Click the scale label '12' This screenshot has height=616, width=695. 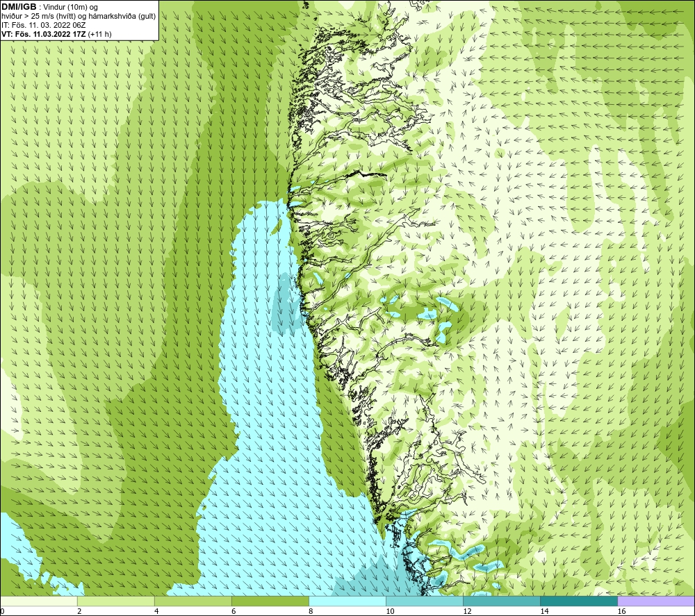tap(467, 611)
